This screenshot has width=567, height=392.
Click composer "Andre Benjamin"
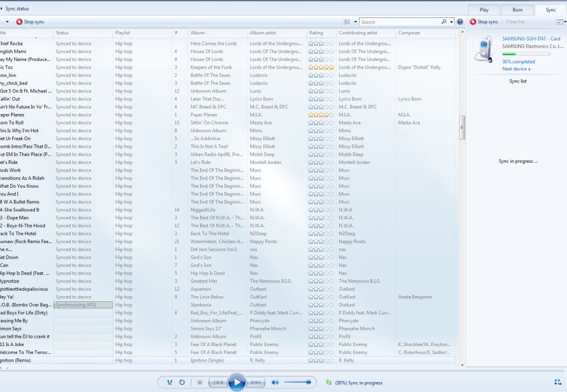tap(415, 297)
